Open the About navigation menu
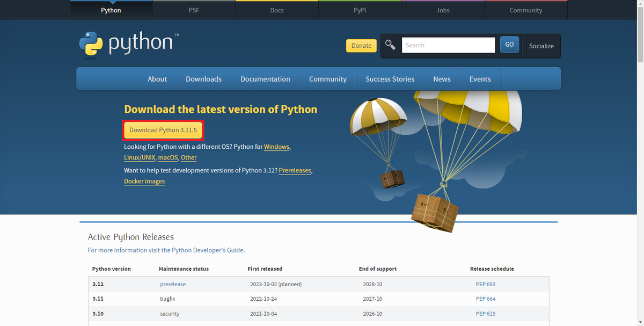Viewport: 644px width, 326px height. point(157,79)
